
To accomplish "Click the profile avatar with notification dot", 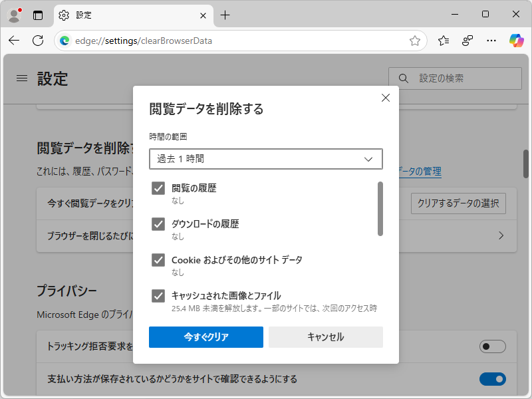I will pos(15,15).
